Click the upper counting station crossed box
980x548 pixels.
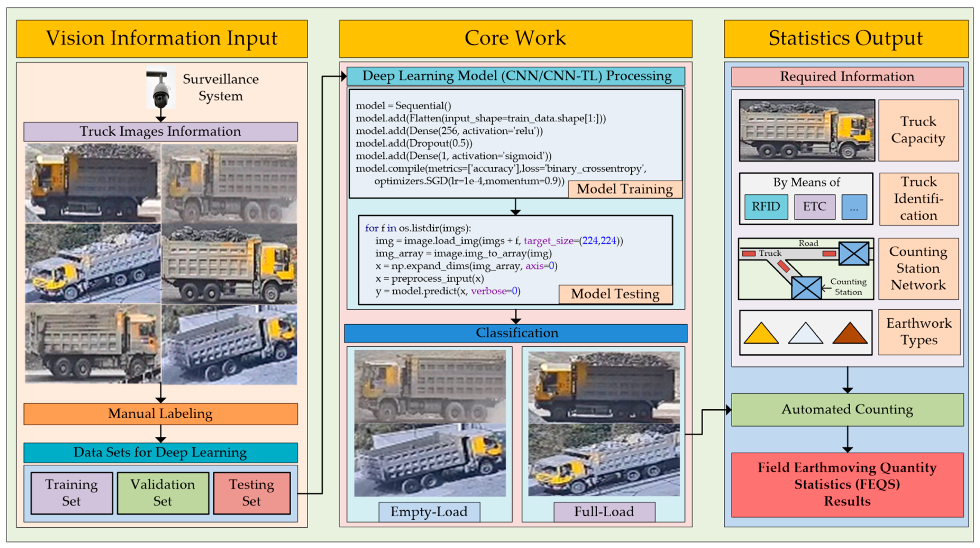854,254
